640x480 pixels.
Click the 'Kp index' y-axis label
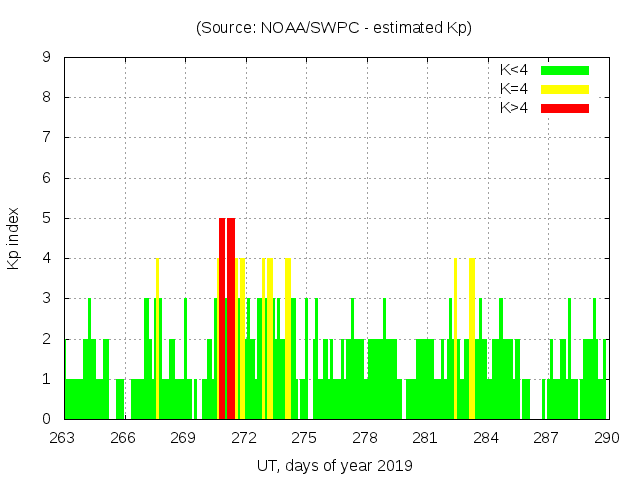(14, 238)
